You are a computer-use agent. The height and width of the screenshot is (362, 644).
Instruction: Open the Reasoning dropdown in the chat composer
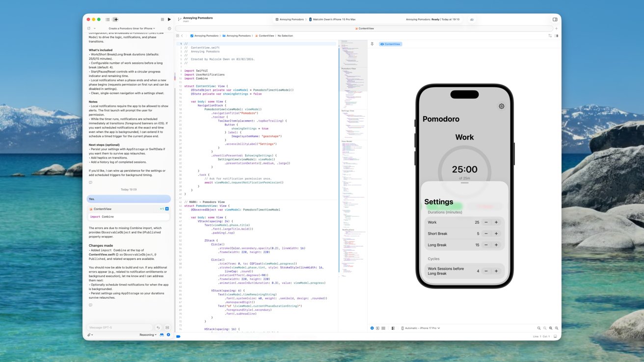[147, 335]
